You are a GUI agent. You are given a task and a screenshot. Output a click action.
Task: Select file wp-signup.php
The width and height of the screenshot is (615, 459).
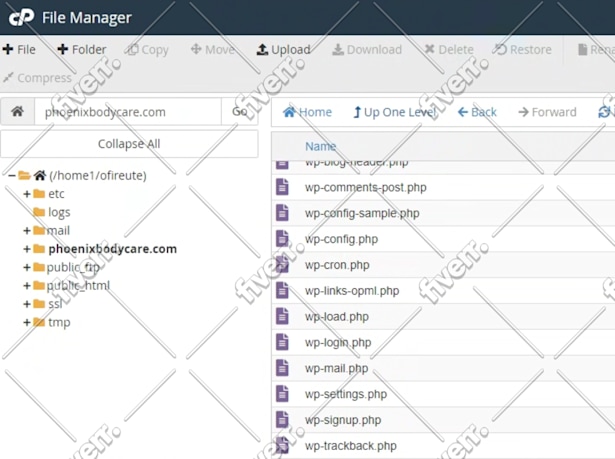343,420
